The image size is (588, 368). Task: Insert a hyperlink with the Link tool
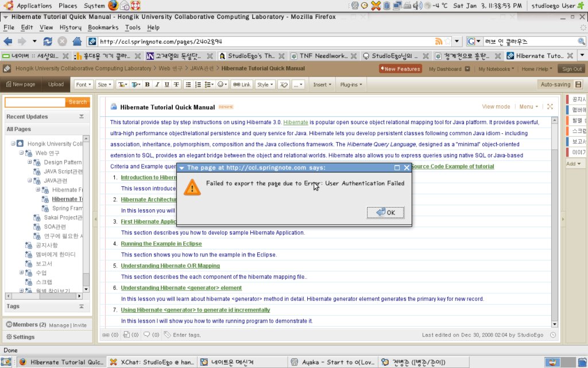[x=242, y=85]
